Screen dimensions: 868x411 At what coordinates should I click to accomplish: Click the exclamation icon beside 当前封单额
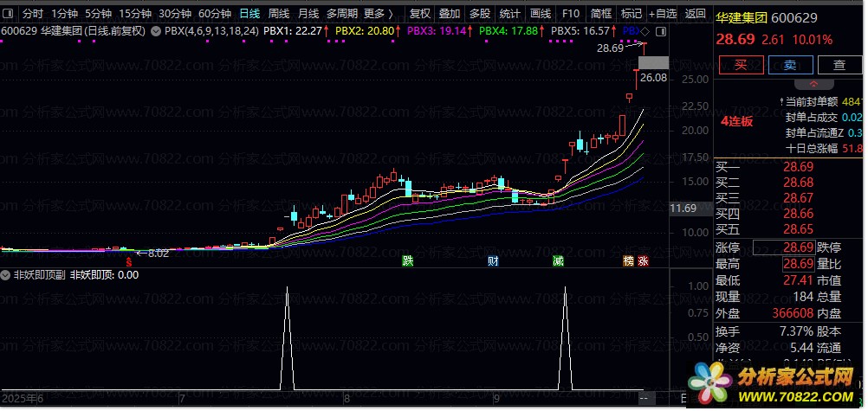[781, 102]
